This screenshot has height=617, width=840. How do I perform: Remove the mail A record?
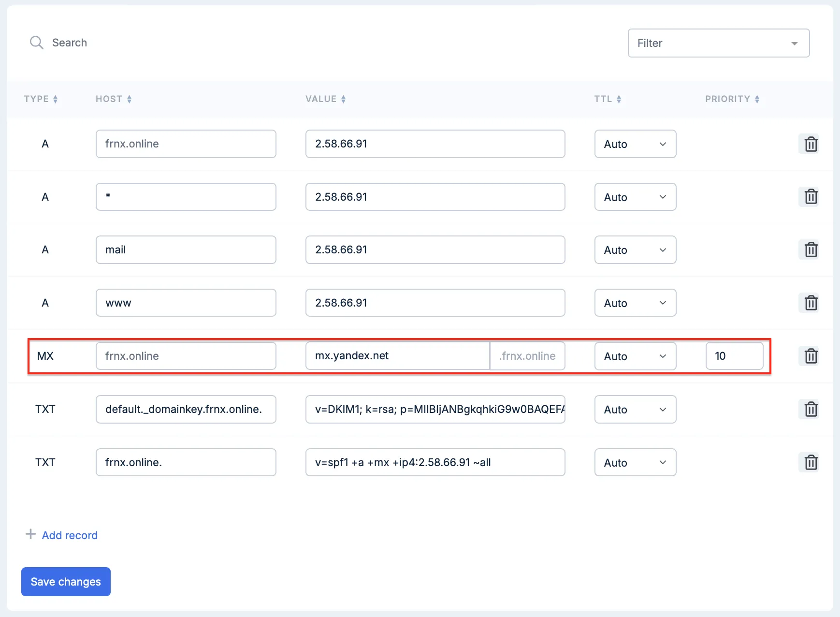[x=811, y=250]
